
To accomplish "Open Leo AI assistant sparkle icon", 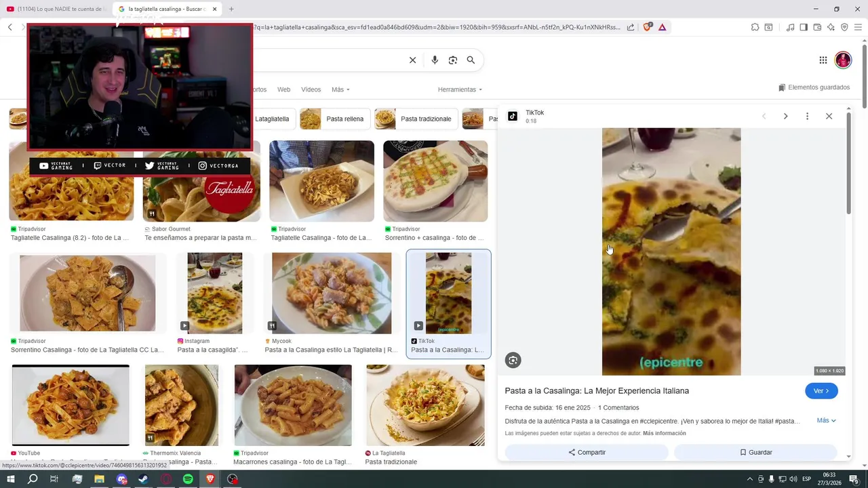I will [831, 27].
